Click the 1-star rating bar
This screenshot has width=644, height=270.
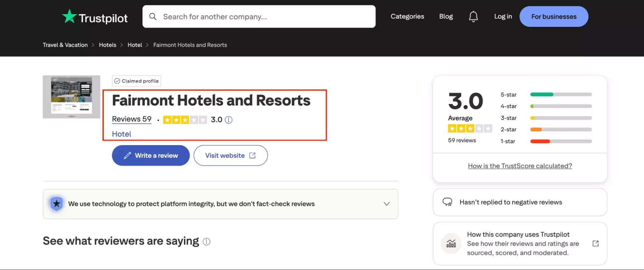point(561,141)
